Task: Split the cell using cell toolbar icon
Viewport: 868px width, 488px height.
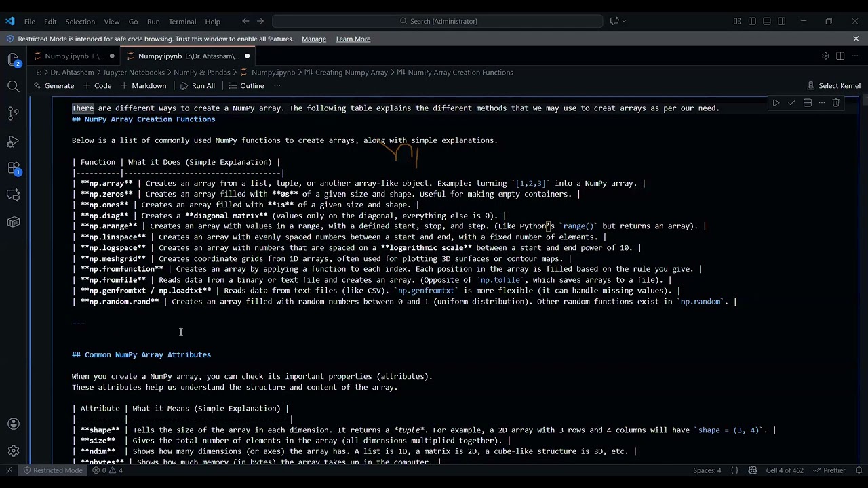Action: (x=807, y=102)
